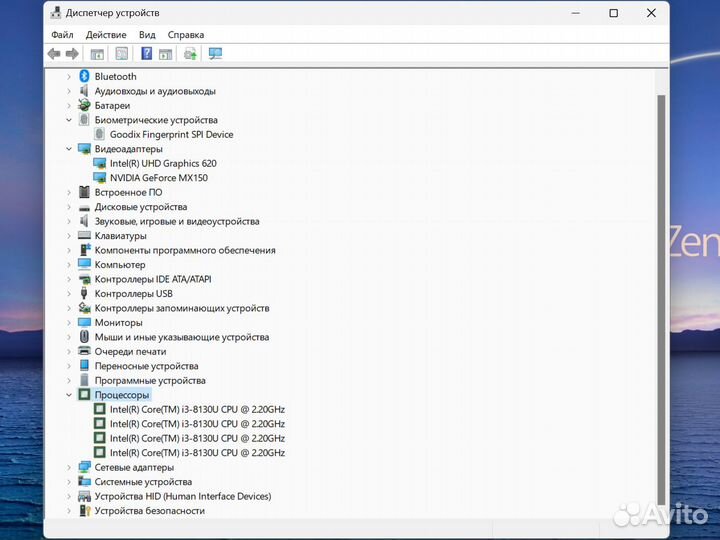Click the update driver toolbar icon
Viewport: 720px width, 540px height.
(x=190, y=54)
